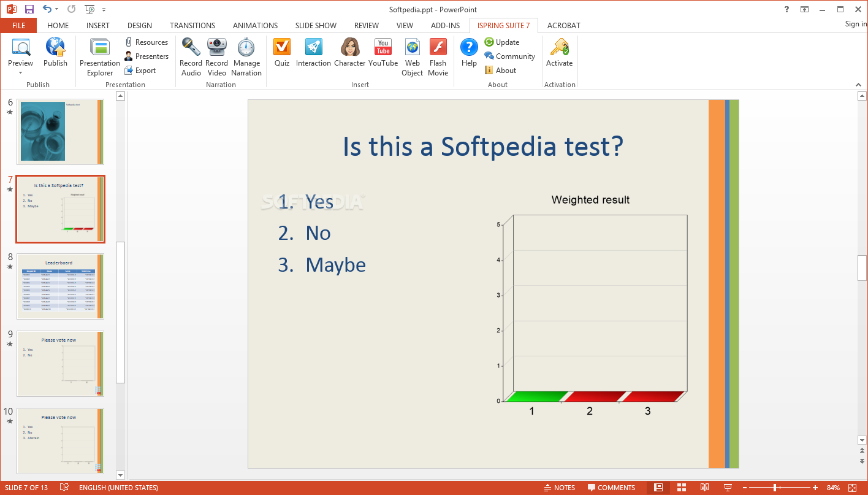Click the thumbnail pane scrollbar handle
868x495 pixels.
coord(120,312)
